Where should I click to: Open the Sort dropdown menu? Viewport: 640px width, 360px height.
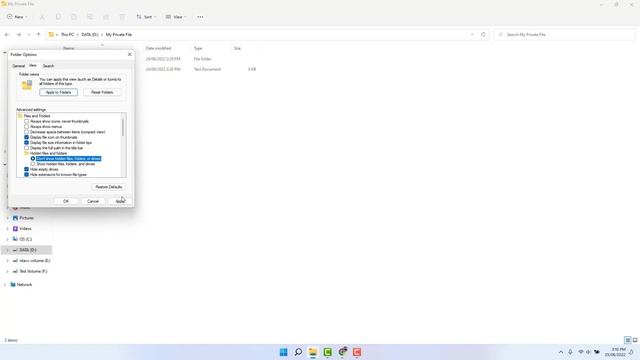pos(146,17)
